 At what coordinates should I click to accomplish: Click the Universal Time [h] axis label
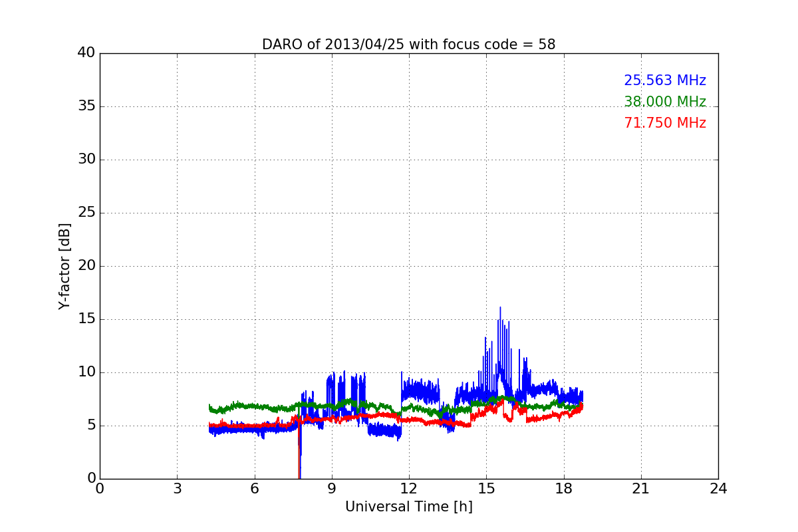pos(409,507)
